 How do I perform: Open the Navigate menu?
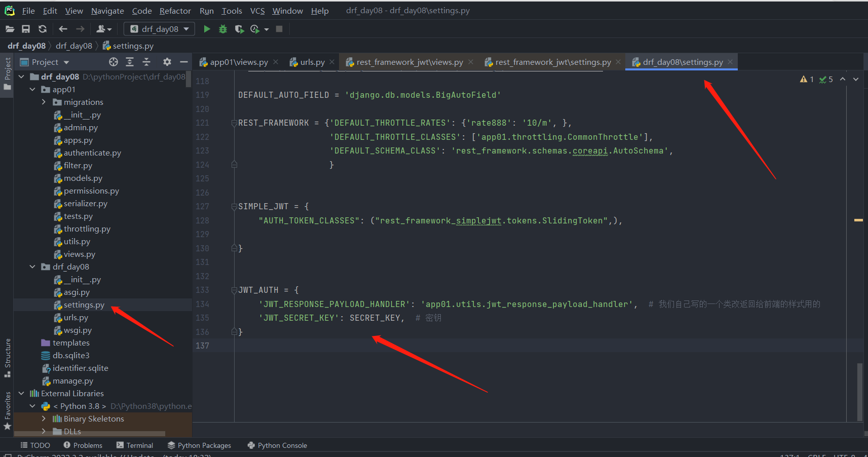pyautogui.click(x=107, y=11)
